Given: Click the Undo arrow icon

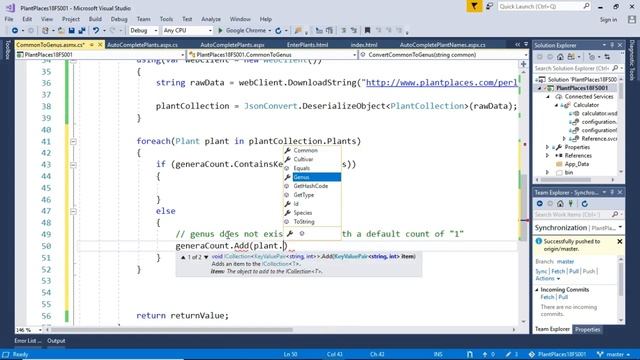Looking at the screenshot, I should [x=96, y=31].
